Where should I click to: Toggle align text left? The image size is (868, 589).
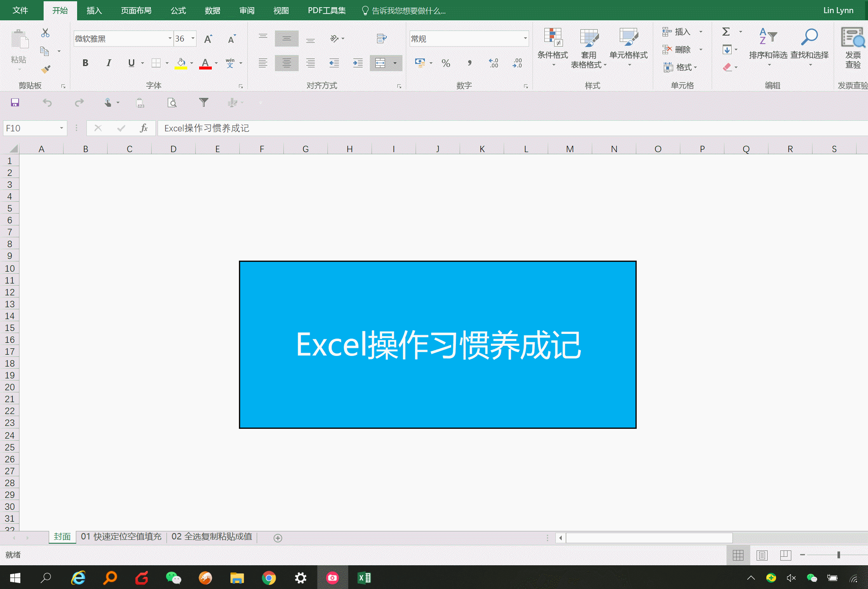click(263, 63)
